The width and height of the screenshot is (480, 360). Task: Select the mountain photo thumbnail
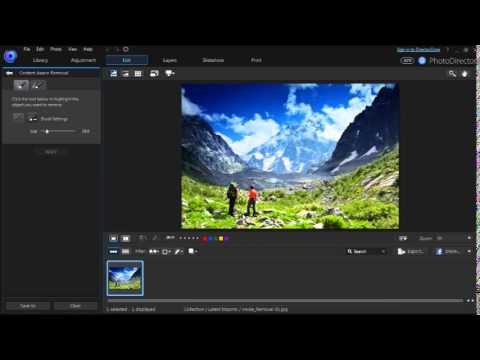pos(125,278)
